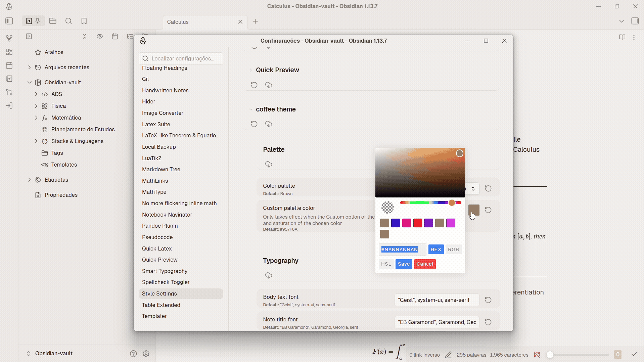Expand the Stacks & Linguagens folder

click(x=36, y=141)
